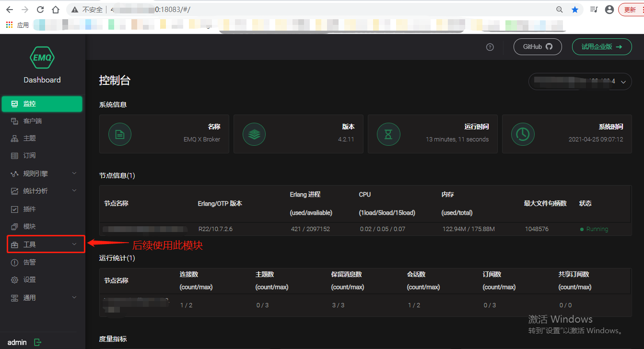Click the browser forward arrow
This screenshot has width=644, height=349.
(x=25, y=10)
